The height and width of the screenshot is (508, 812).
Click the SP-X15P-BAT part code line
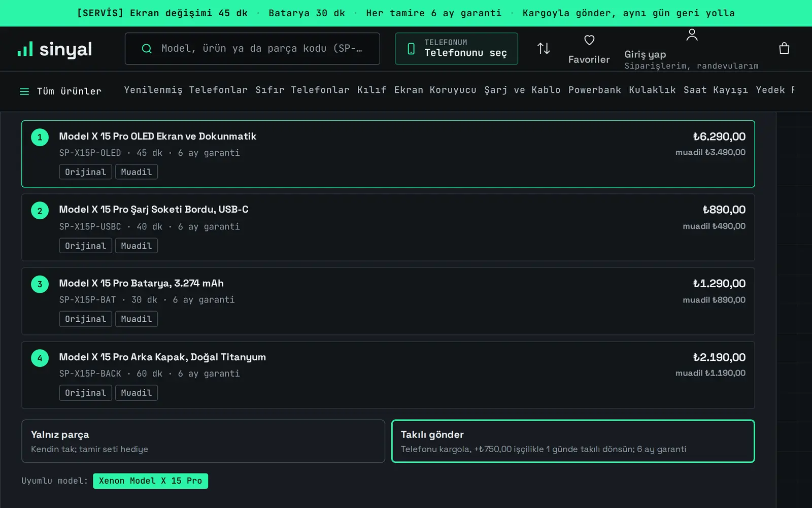[x=147, y=300]
